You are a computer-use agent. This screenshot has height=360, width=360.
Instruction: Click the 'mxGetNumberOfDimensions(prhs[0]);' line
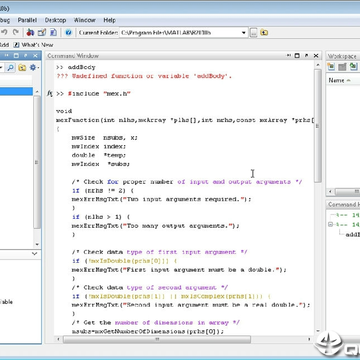[x=148, y=331]
